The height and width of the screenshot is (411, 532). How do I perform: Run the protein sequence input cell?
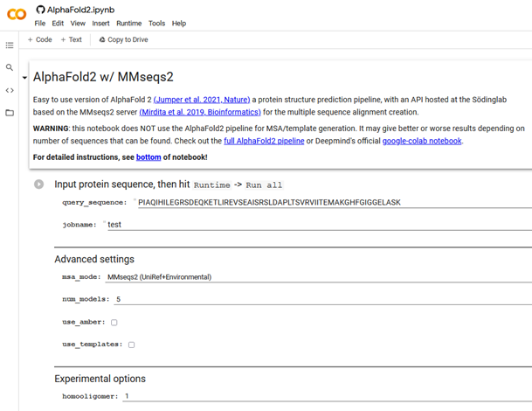pos(39,185)
